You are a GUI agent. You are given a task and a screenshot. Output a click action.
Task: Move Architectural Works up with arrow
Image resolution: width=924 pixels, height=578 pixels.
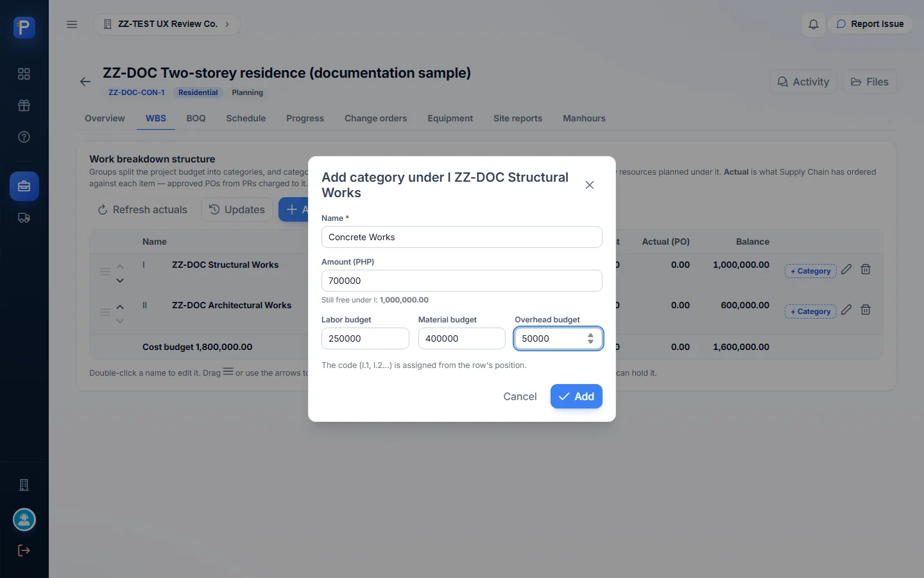(120, 307)
